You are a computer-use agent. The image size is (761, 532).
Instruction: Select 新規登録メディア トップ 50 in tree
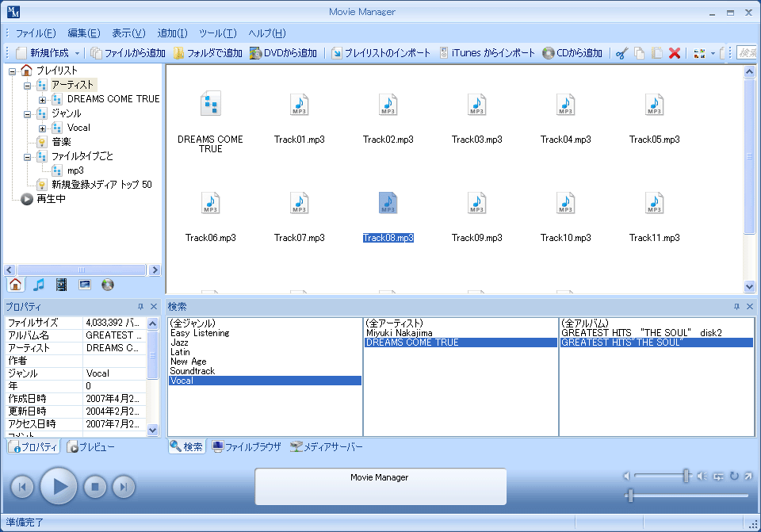click(102, 185)
